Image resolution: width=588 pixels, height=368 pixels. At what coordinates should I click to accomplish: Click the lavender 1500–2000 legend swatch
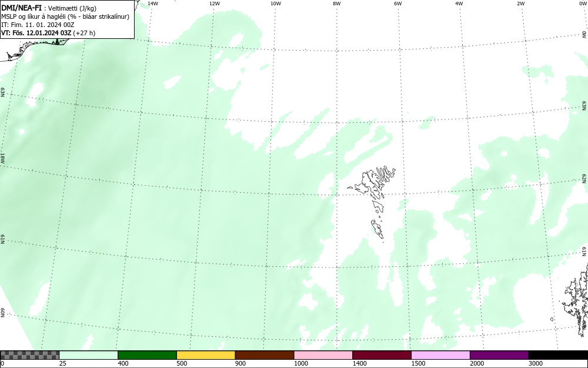[440, 355]
